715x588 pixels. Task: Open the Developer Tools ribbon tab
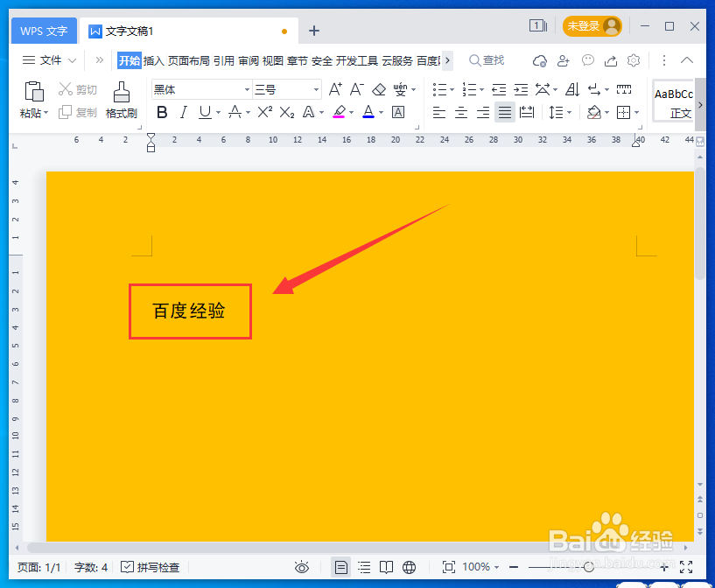tap(357, 60)
